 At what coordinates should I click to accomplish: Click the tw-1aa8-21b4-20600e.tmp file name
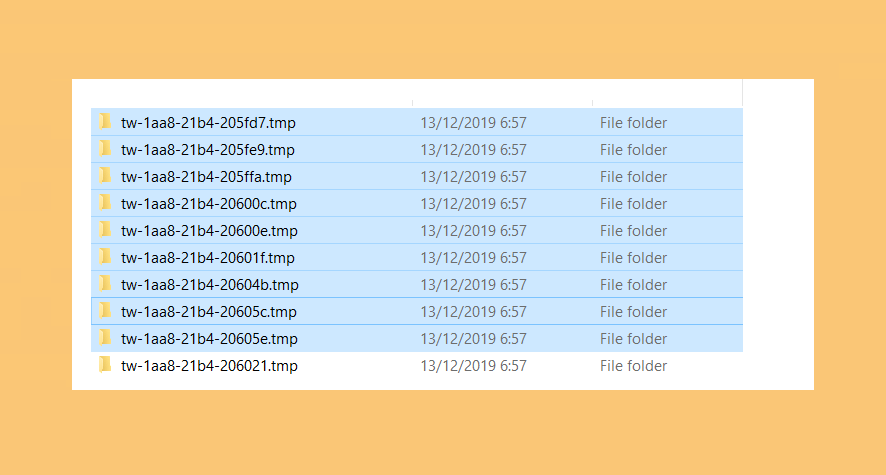(x=209, y=230)
